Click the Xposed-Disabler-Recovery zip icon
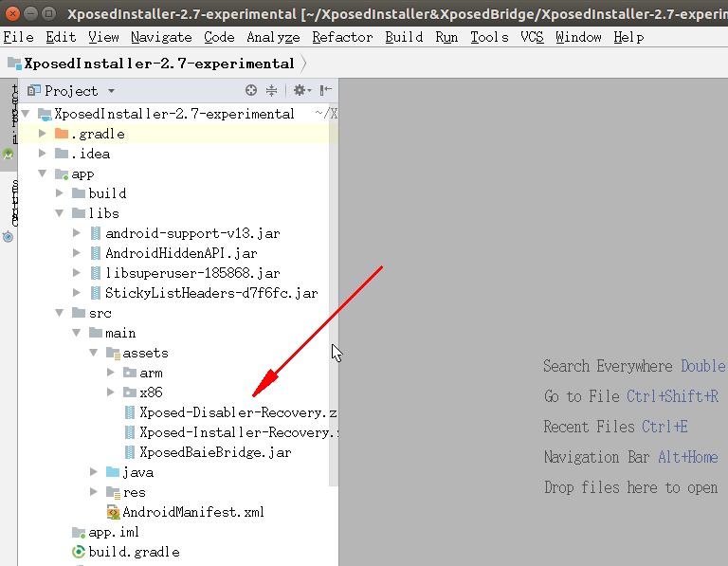 pos(130,412)
